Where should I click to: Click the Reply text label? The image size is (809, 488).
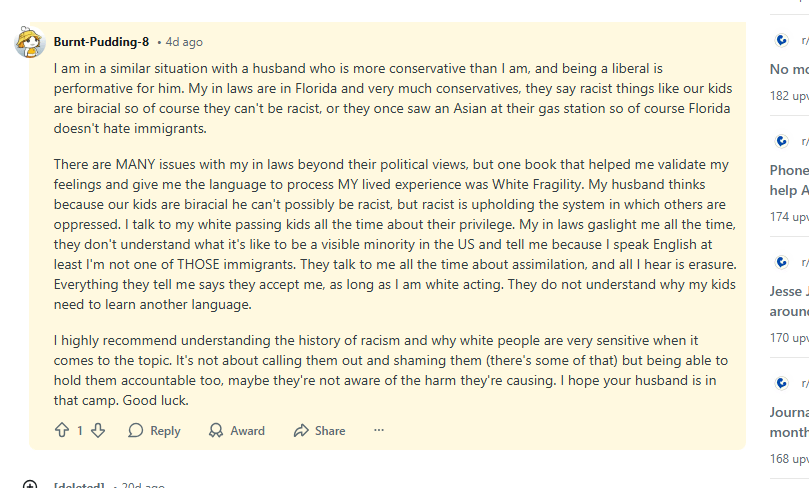(165, 431)
